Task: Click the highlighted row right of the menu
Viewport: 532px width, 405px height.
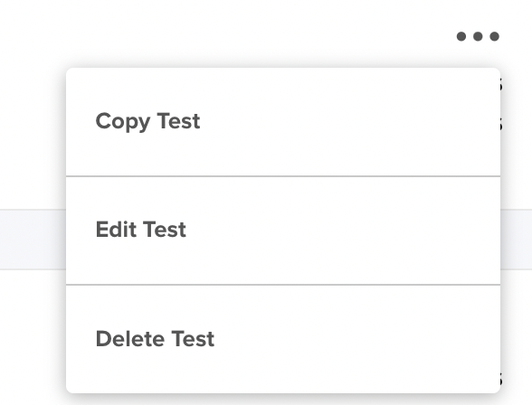Action: point(516,240)
